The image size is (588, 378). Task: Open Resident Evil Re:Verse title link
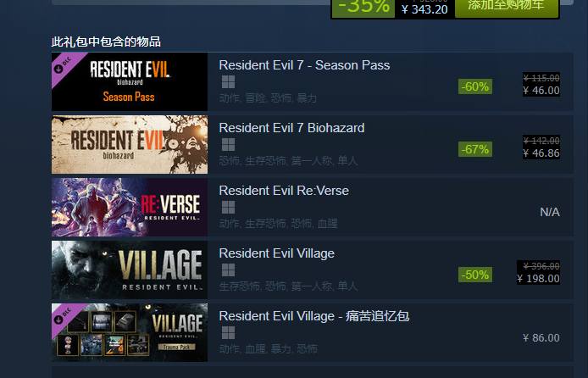tap(284, 191)
